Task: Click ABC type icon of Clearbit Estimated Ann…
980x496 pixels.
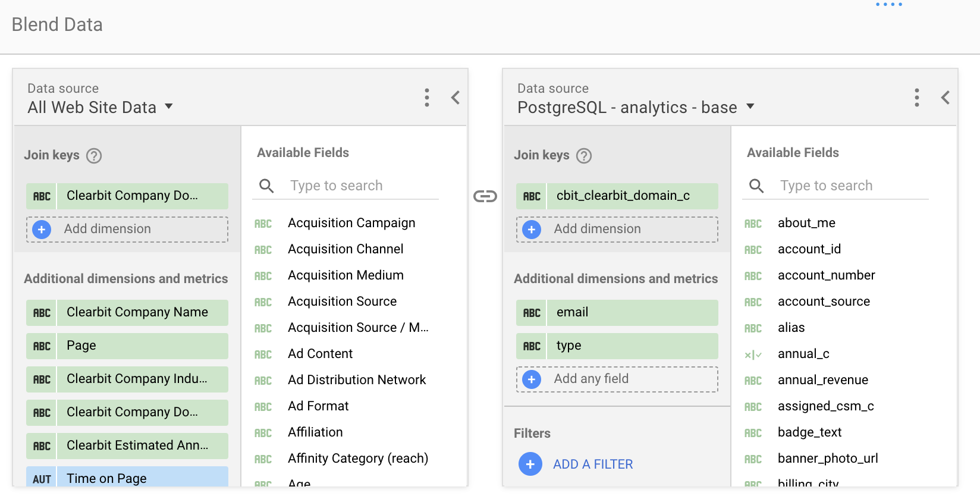Action: pyautogui.click(x=42, y=446)
